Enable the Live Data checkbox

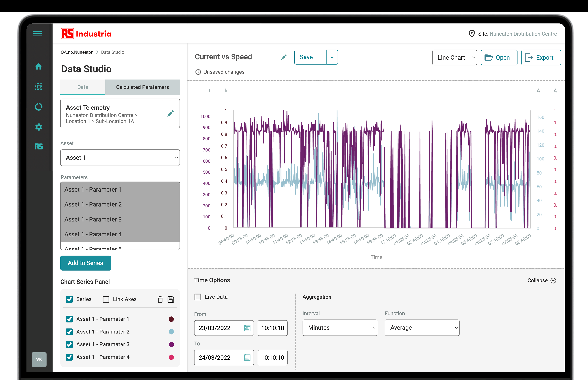[198, 297]
